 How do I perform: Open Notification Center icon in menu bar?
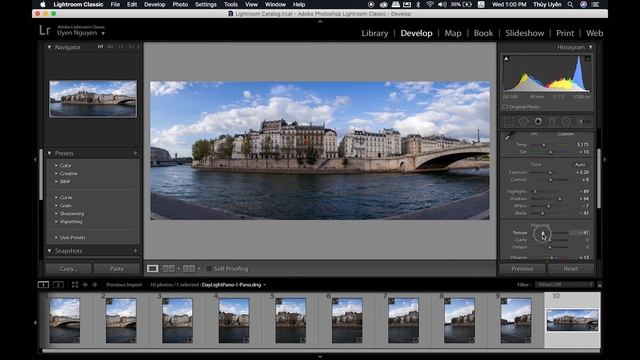[596, 4]
